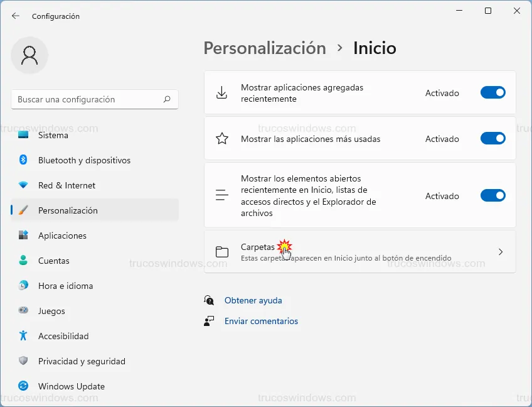Go back to Personalización via breadcrumb
532x407 pixels.
point(265,48)
